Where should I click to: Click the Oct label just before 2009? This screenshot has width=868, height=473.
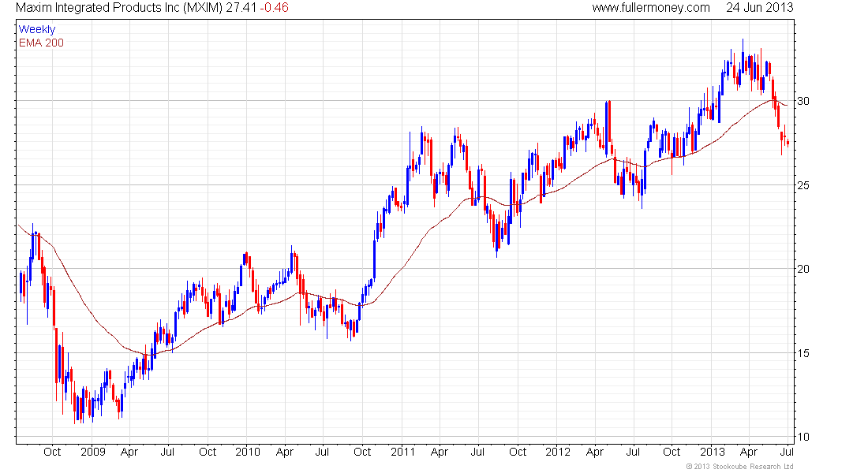tap(52, 452)
